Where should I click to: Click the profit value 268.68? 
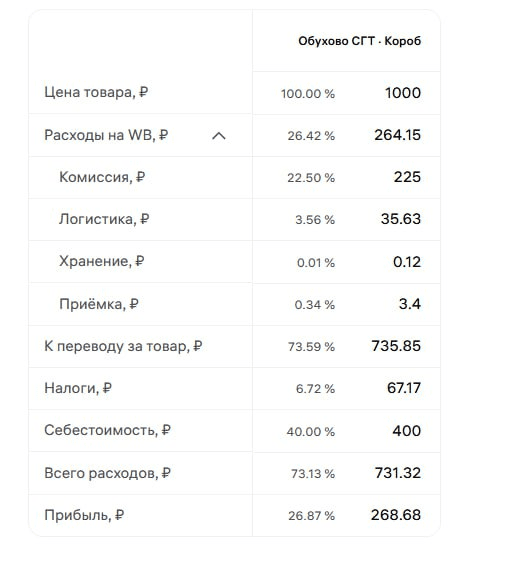396,515
